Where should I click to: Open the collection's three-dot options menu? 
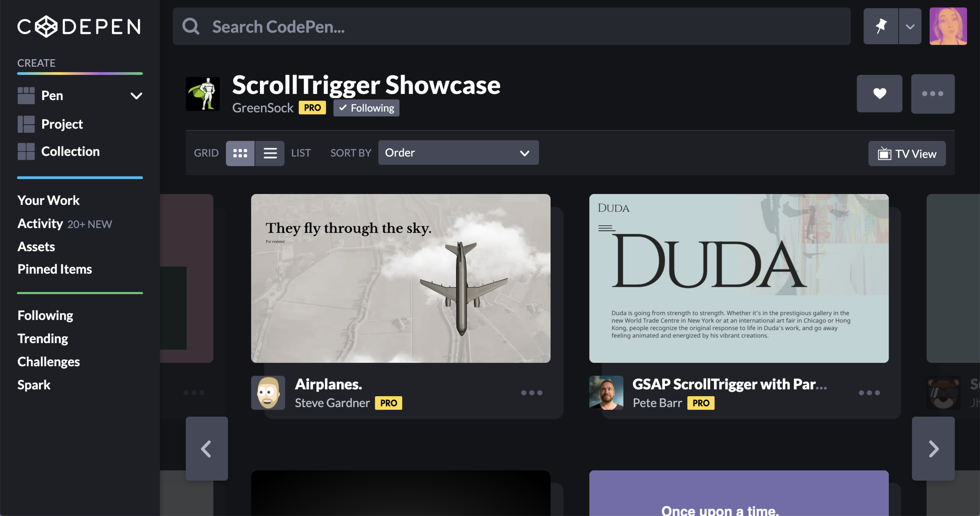[x=932, y=94]
